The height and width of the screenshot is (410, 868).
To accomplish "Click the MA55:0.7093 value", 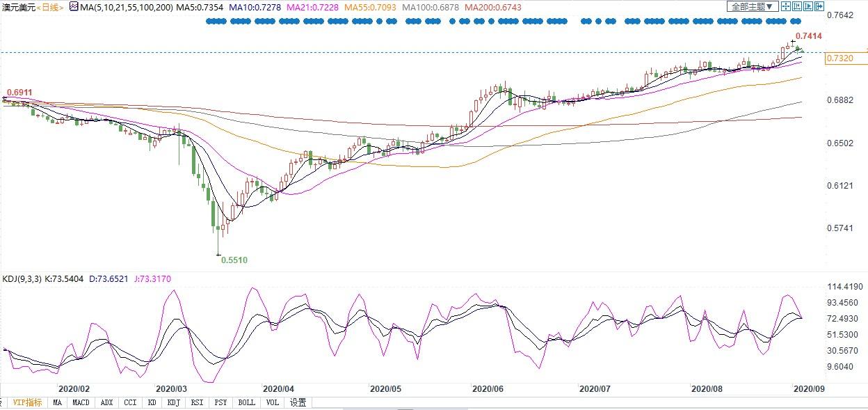I will [x=369, y=7].
